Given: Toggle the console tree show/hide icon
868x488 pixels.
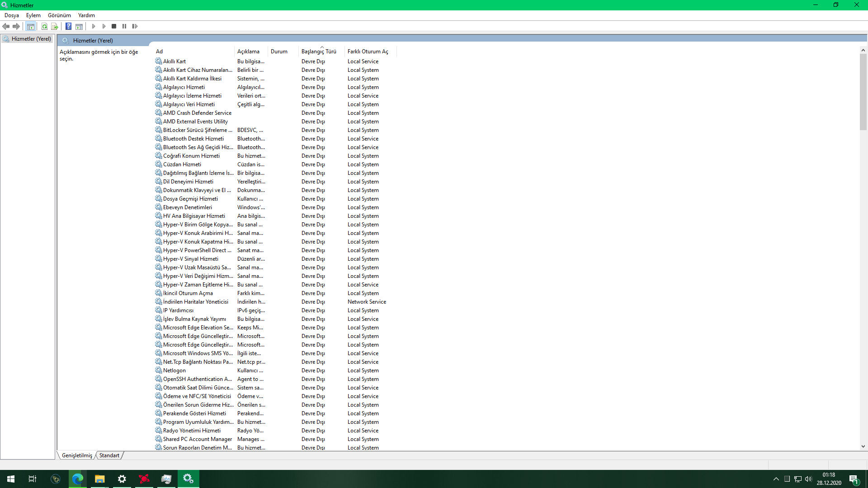Looking at the screenshot, I should pos(30,26).
